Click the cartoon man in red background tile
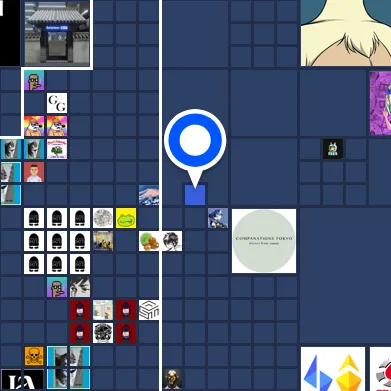 tap(34, 172)
